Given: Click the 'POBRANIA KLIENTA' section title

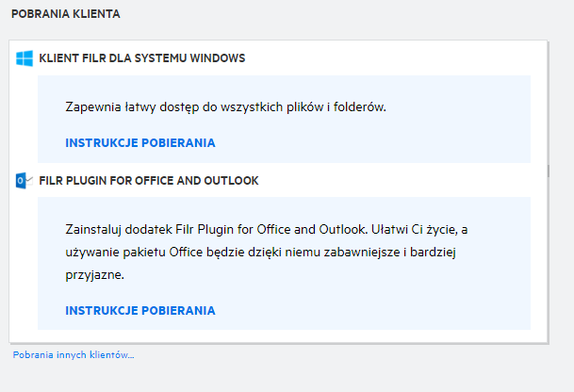Looking at the screenshot, I should (66, 16).
